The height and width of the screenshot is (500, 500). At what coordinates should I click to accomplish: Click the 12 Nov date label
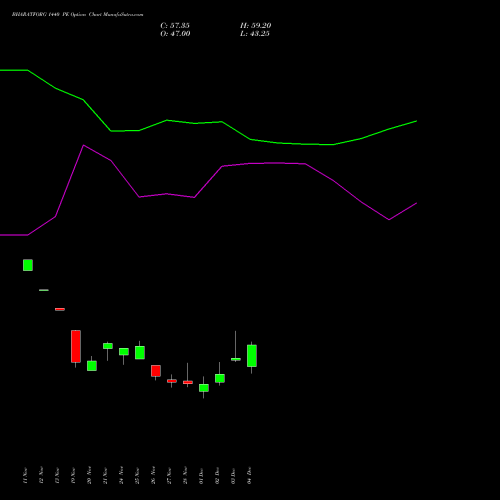tap(41, 475)
